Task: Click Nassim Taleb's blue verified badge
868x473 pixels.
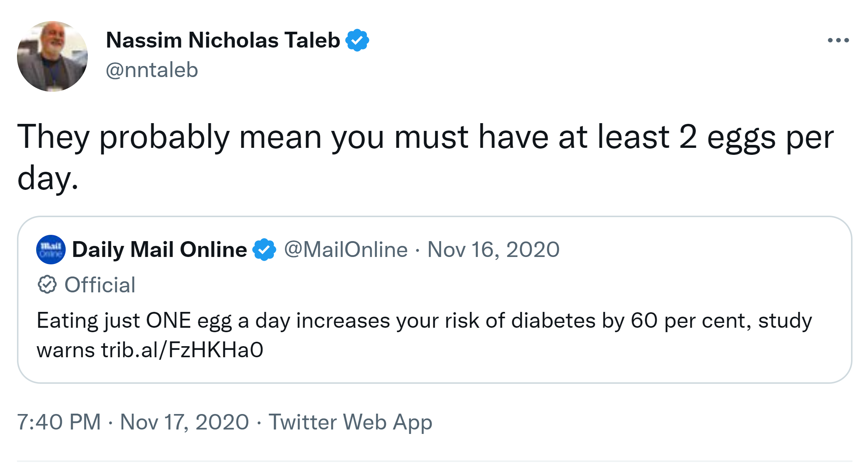Action: point(357,40)
